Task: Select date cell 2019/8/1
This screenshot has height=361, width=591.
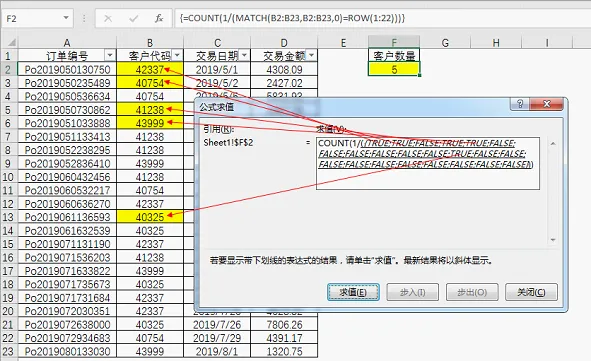Action: tap(217, 351)
